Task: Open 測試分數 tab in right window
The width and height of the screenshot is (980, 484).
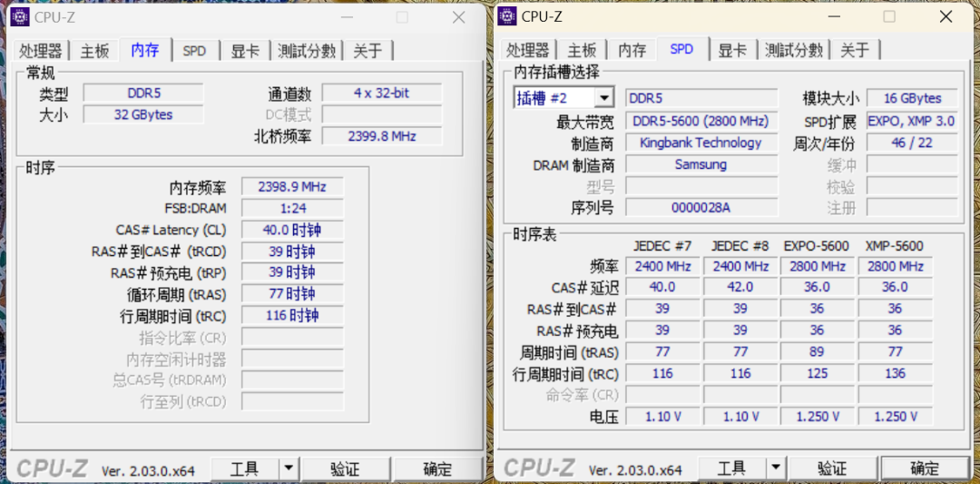Action: tap(794, 51)
